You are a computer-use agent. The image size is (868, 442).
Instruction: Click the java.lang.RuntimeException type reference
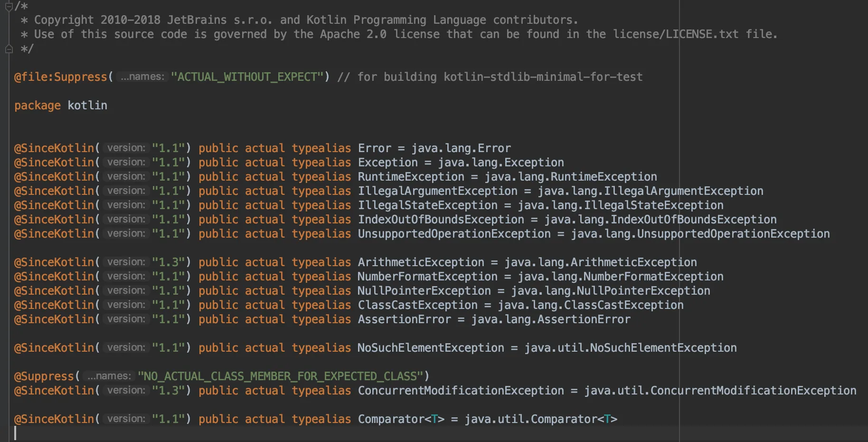click(571, 177)
